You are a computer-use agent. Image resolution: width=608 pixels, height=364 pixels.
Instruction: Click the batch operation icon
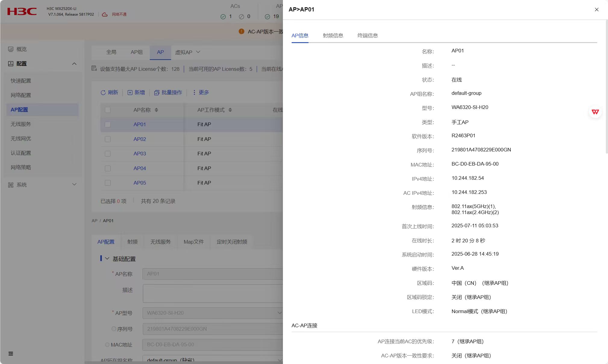(x=157, y=93)
